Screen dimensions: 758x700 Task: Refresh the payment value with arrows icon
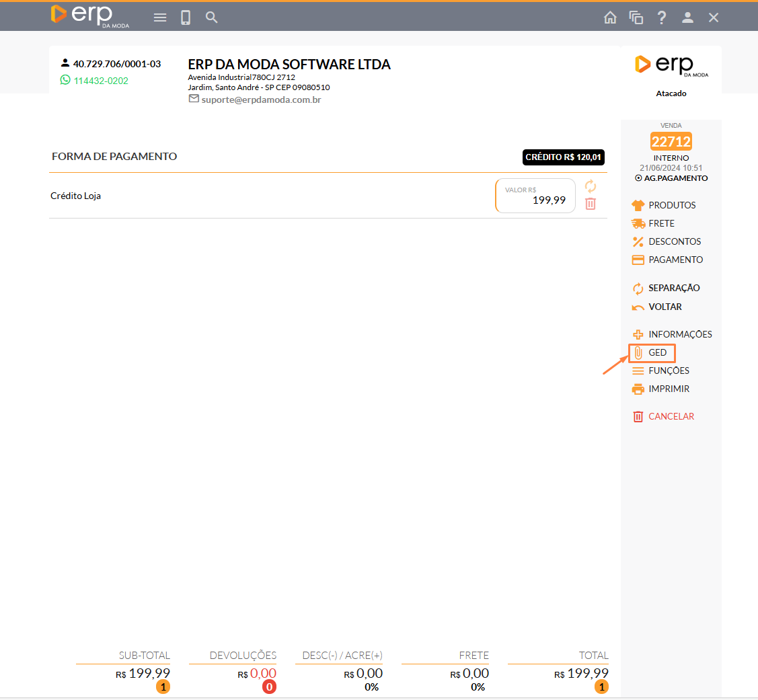pos(591,186)
